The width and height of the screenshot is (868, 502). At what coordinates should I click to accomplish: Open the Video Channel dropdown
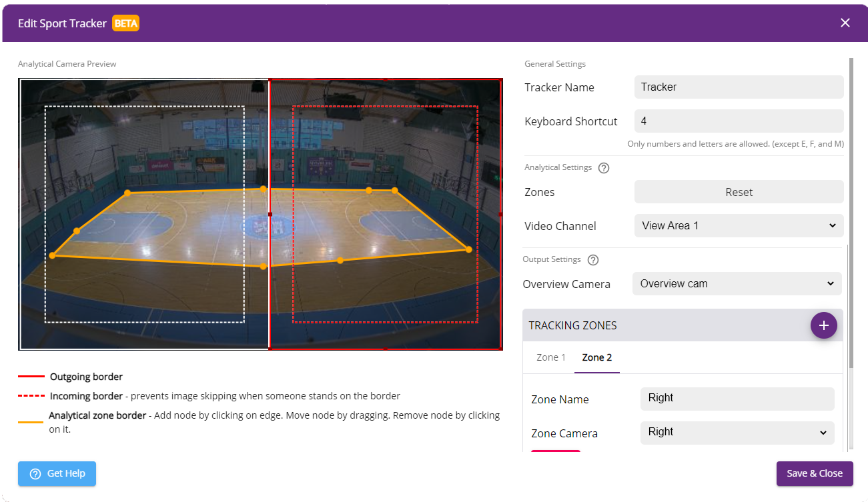[739, 225]
